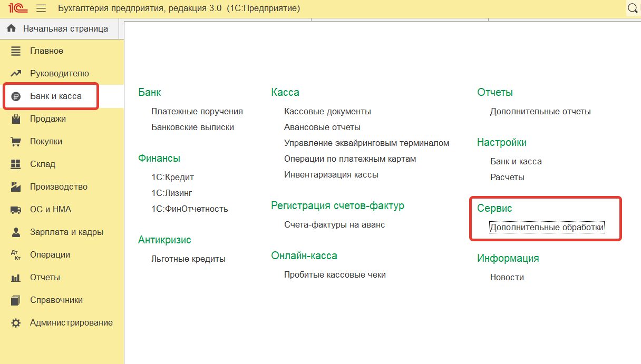The image size is (641, 364).
Task: Open Дополнительные обработки
Action: pos(547,228)
